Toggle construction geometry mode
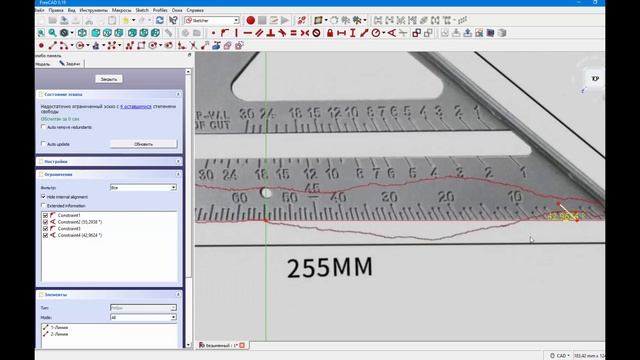This screenshot has height=360, width=640. [x=239, y=46]
